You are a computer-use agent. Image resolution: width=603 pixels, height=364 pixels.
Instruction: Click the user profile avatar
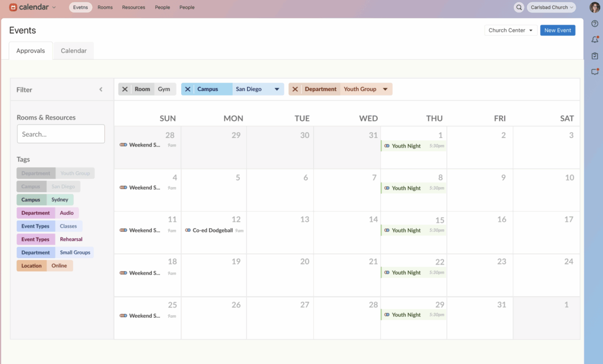pos(595,7)
